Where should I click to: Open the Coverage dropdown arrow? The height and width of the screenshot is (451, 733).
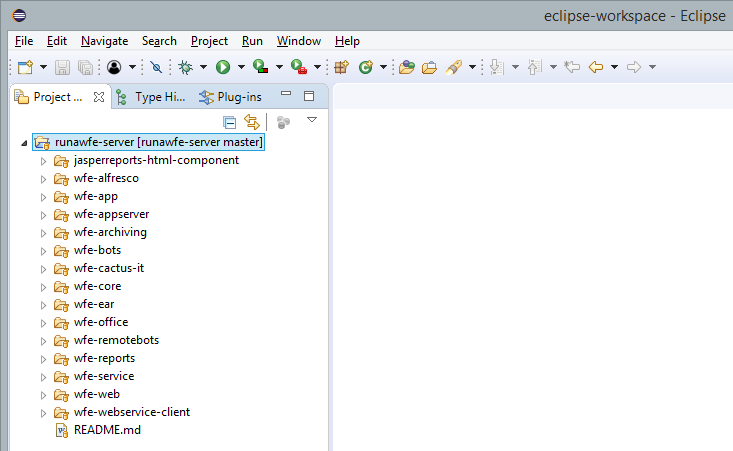coord(279,67)
